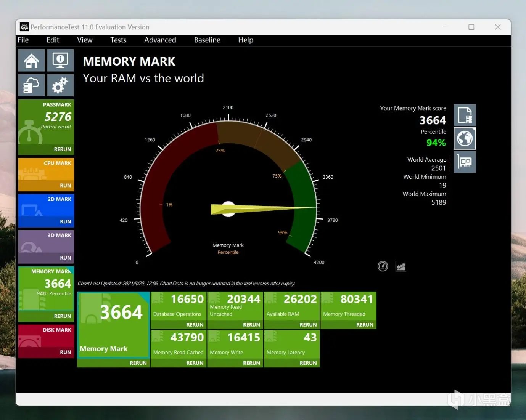Viewport: 526px width, 420px height.
Task: Click the Chart Last Updated notice text
Action: [186, 284]
